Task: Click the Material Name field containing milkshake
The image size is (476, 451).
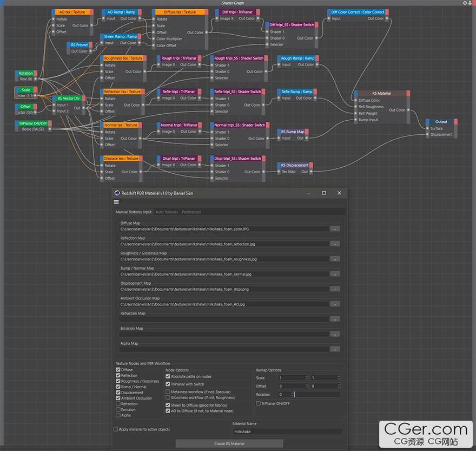Action: coord(287,432)
